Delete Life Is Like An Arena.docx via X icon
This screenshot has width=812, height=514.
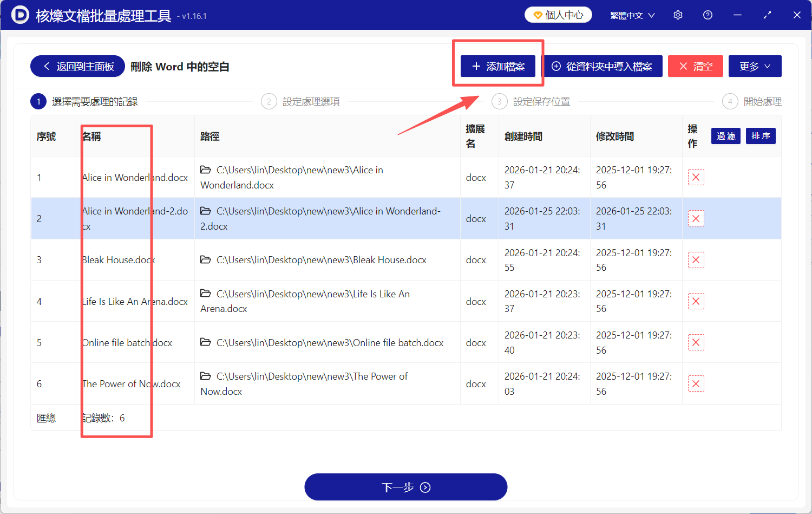point(696,301)
